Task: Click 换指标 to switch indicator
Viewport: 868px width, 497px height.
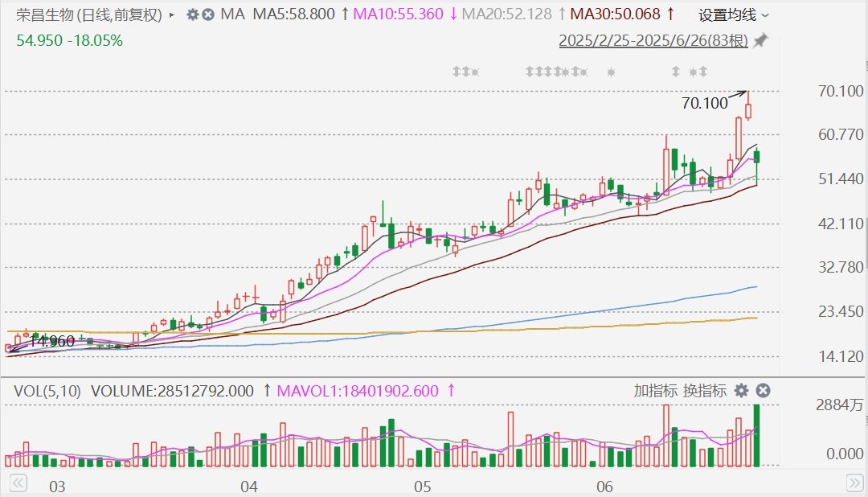Action: [705, 391]
